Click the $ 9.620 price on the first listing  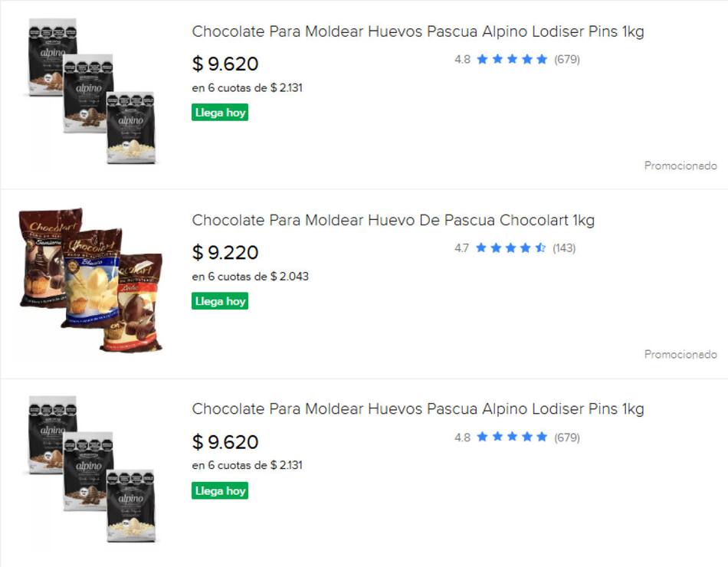(x=225, y=64)
